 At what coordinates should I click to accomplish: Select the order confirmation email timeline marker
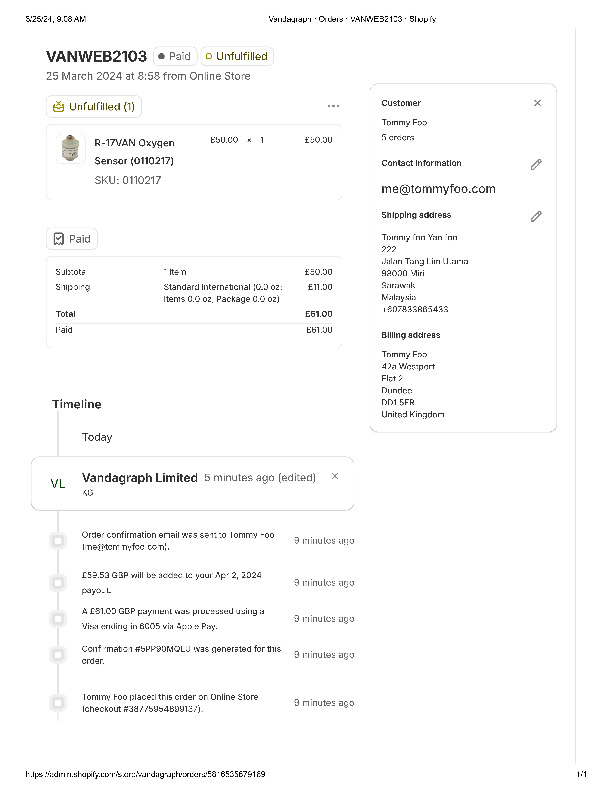point(58,540)
